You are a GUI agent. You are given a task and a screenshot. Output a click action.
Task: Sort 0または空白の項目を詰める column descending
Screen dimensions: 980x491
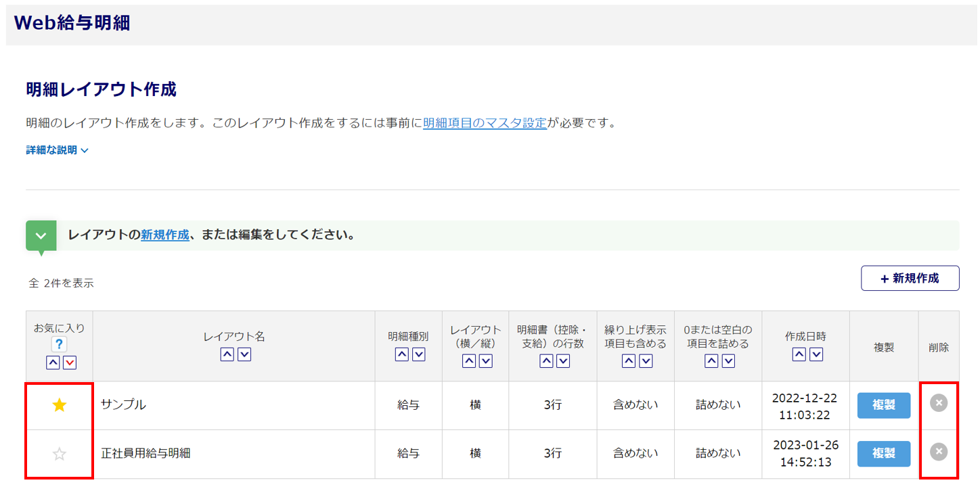(x=728, y=361)
